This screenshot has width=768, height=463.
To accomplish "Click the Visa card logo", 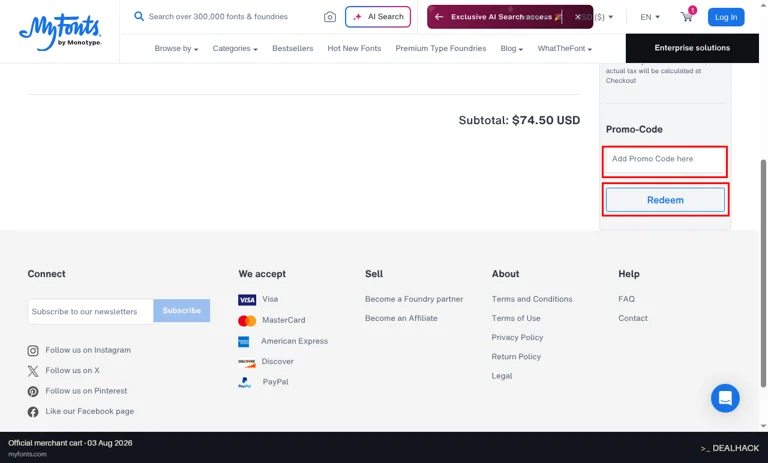I will coord(247,300).
